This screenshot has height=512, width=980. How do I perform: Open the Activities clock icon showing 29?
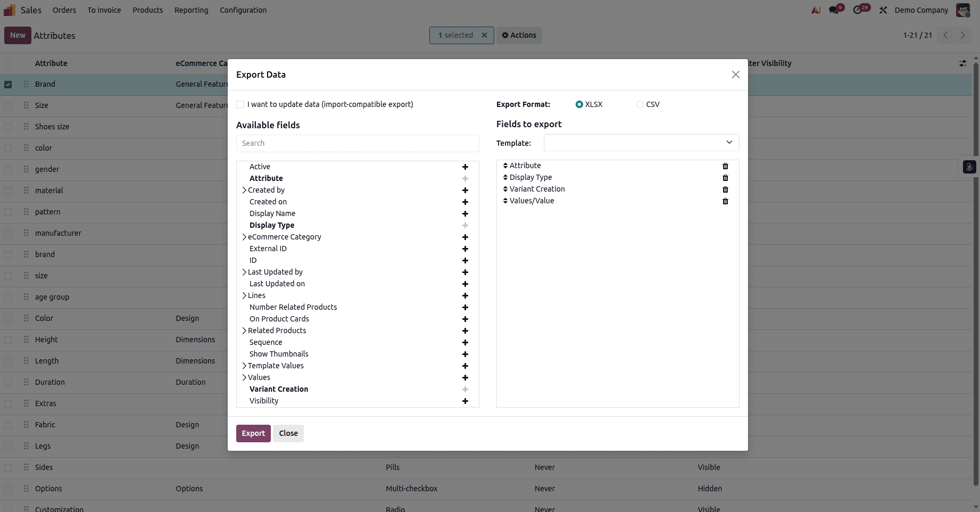(859, 10)
